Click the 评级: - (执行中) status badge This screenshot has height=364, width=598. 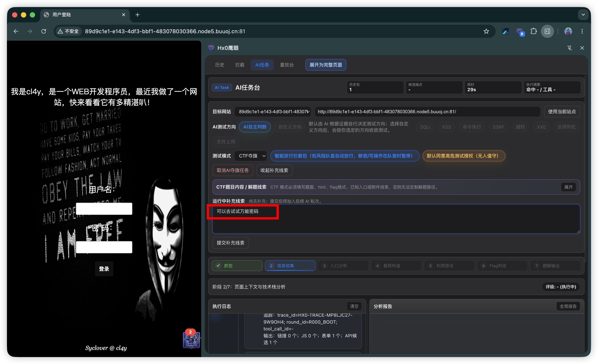coord(561,287)
